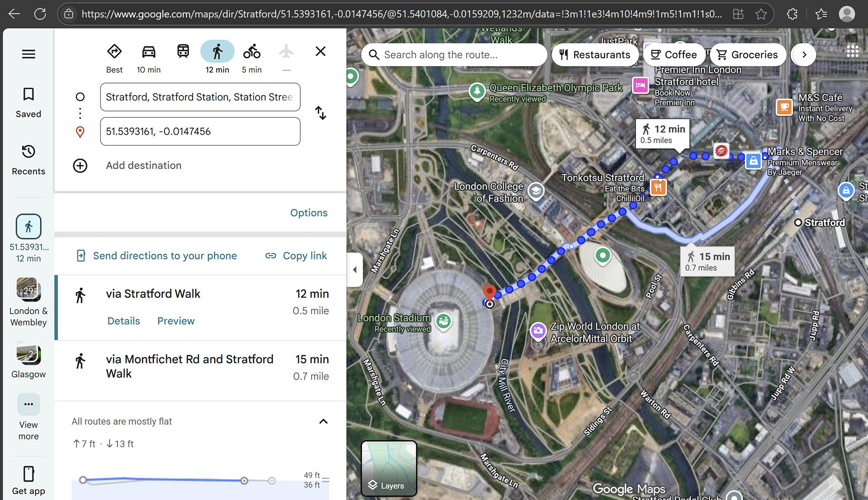Filter route by Coffee chip
The height and width of the screenshot is (500, 868).
[x=674, y=55]
